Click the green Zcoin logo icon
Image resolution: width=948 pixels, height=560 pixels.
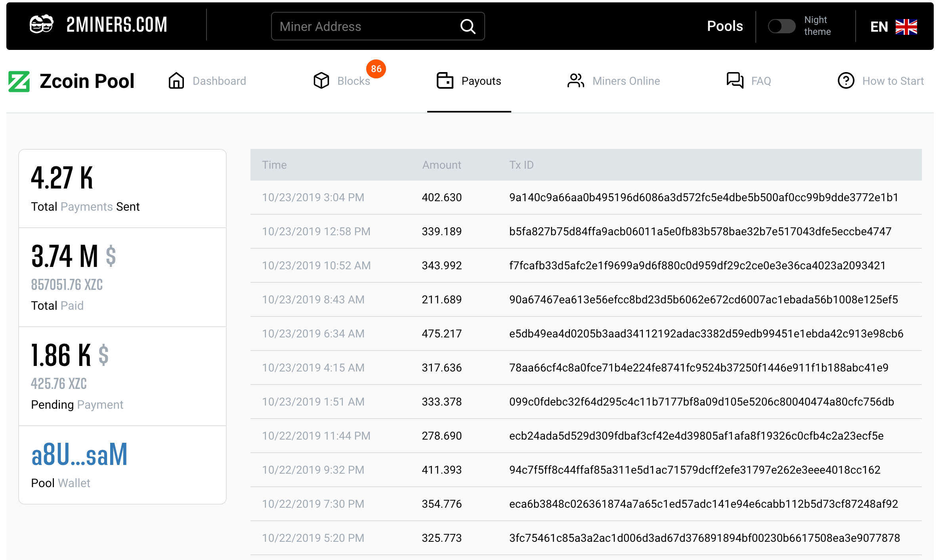point(19,81)
